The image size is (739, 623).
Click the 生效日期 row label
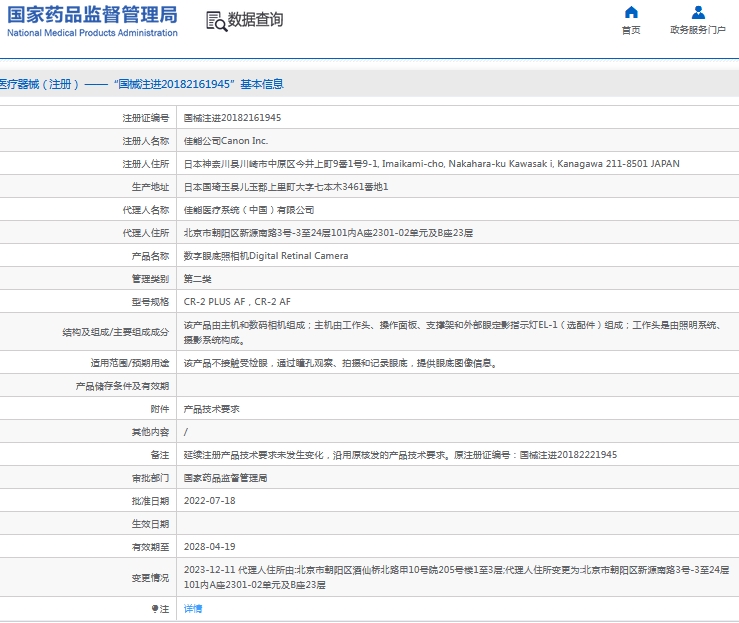point(150,524)
